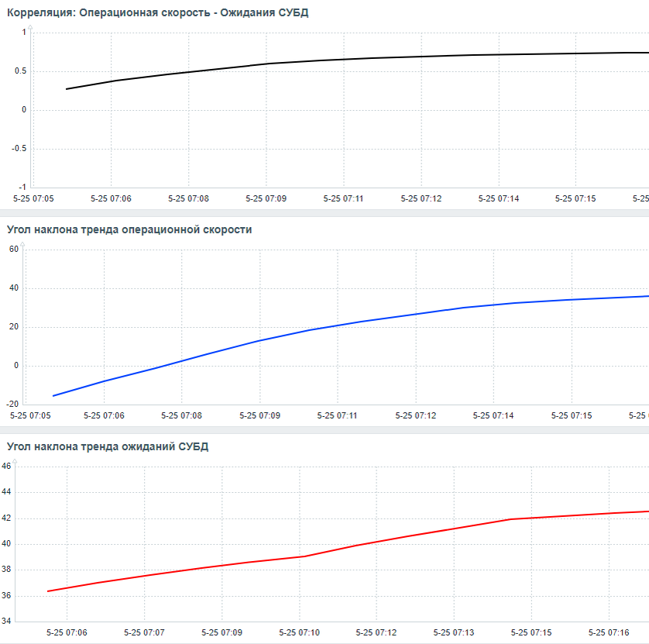Select '5-25 07:09' label under operational speed chart
The width and height of the screenshot is (649, 644).
(260, 416)
